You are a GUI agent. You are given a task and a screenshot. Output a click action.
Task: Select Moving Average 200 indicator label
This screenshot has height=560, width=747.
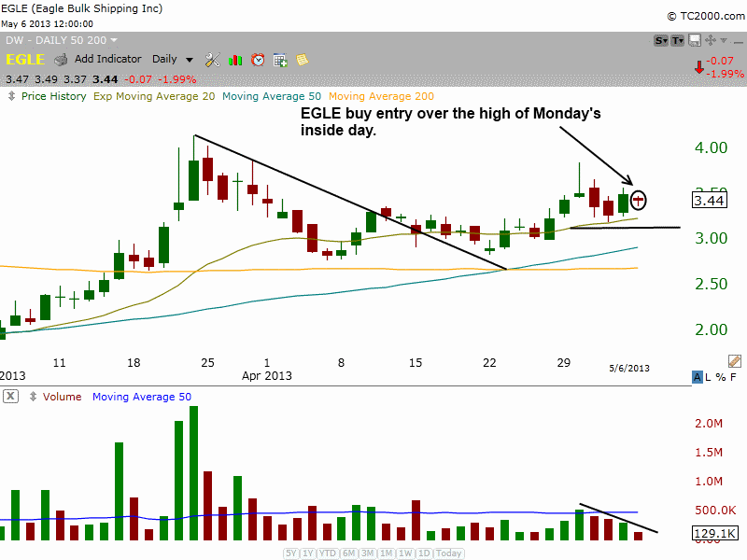[381, 96]
